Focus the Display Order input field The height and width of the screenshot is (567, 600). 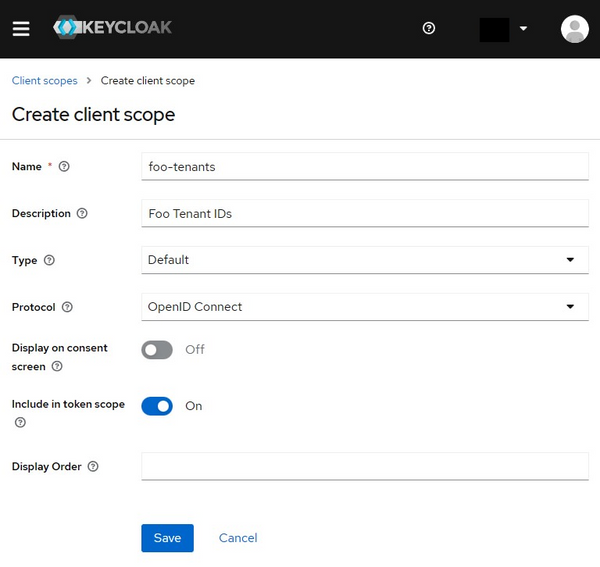[x=365, y=466]
